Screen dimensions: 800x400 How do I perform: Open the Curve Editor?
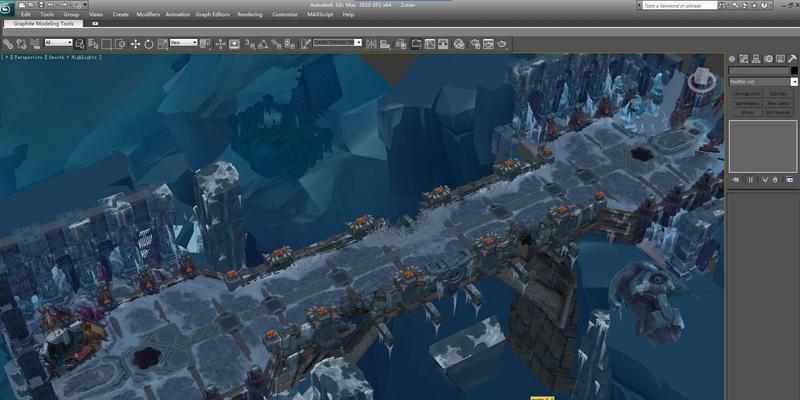click(430, 44)
